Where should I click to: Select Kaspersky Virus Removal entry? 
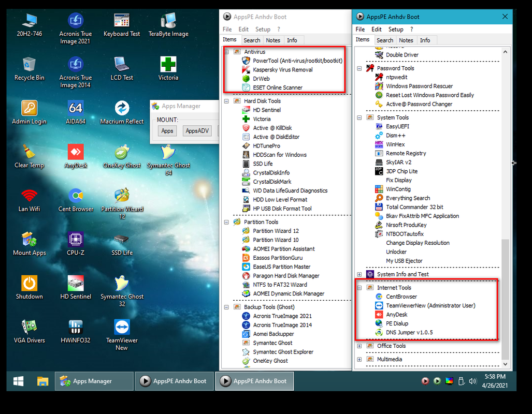[283, 70]
